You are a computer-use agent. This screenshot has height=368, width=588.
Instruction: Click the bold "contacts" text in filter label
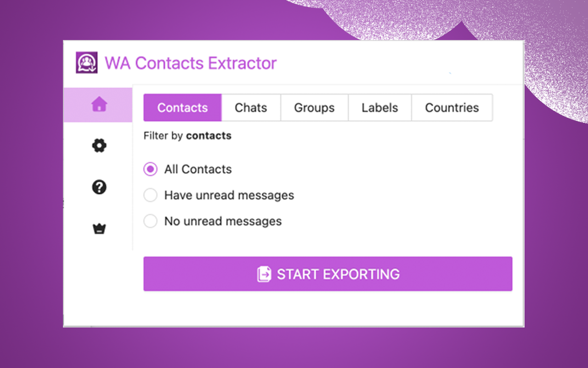pyautogui.click(x=209, y=136)
